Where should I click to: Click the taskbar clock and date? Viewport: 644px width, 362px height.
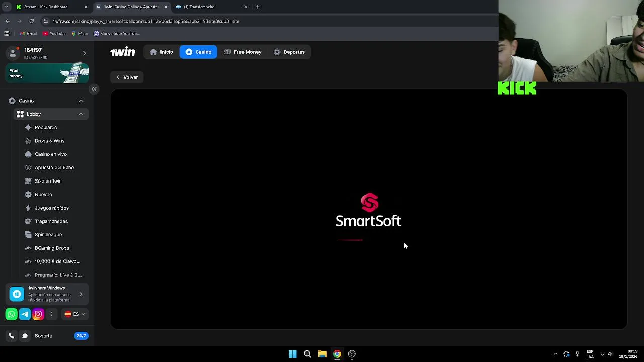tap(628, 354)
